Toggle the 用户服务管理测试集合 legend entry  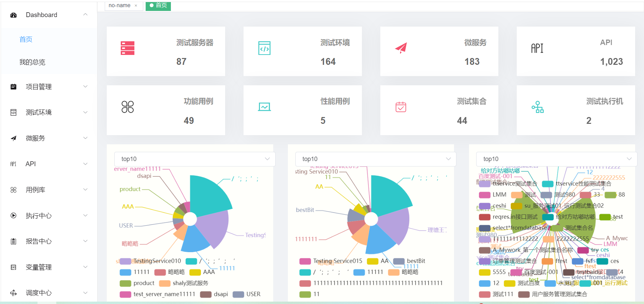coord(553,294)
